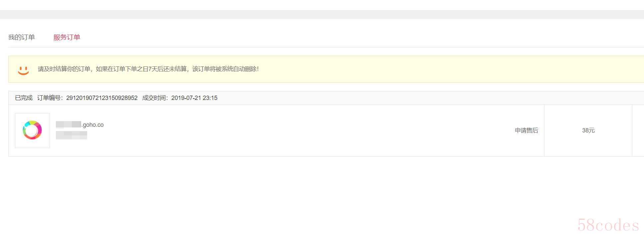Click the blurred text below the domain name
The width and height of the screenshot is (644, 235).
(71, 135)
